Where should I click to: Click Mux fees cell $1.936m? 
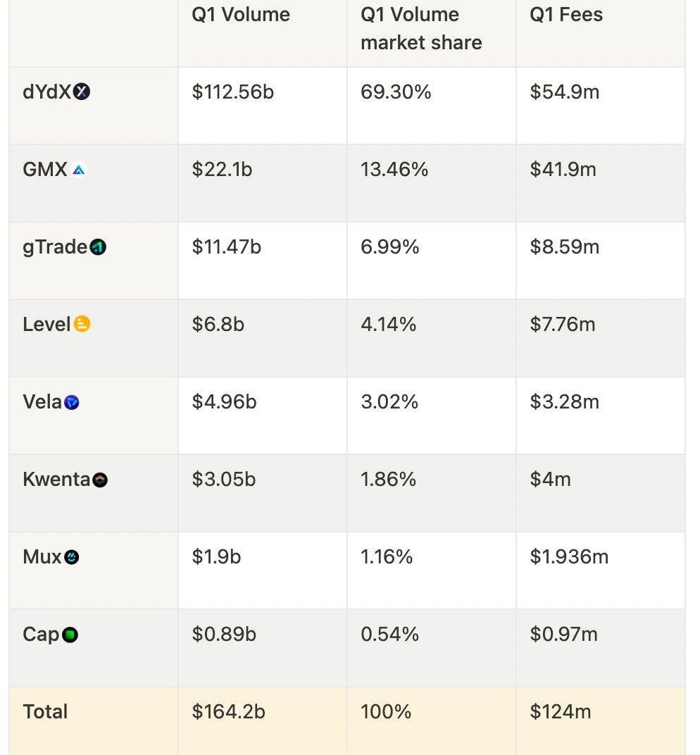(569, 557)
